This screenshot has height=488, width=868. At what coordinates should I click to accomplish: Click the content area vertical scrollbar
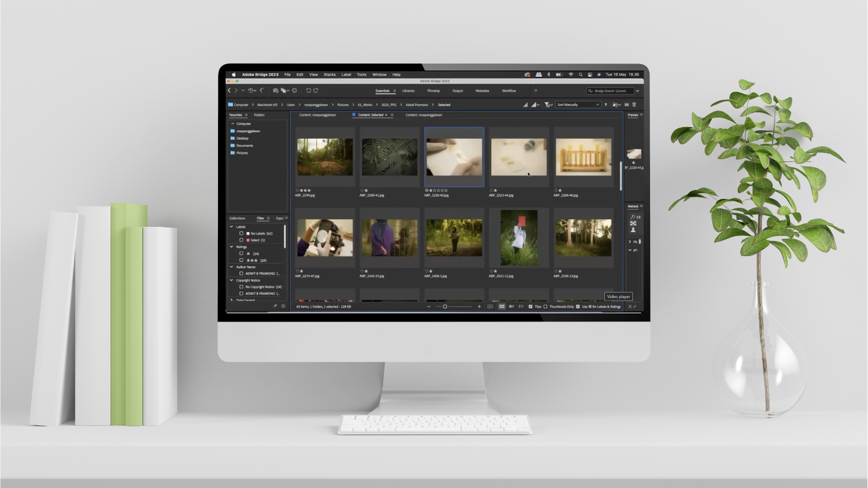(x=621, y=175)
